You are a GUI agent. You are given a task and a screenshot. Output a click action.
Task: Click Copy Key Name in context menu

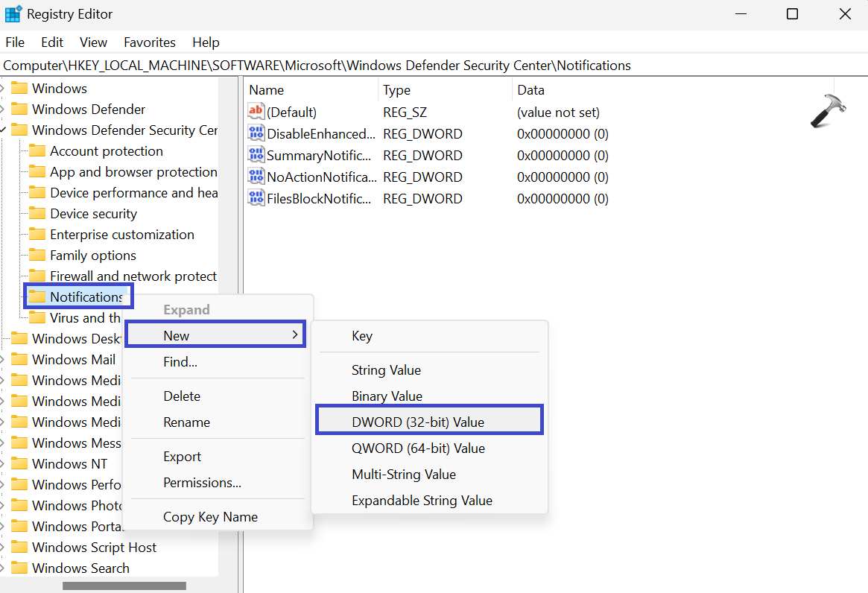(x=210, y=517)
